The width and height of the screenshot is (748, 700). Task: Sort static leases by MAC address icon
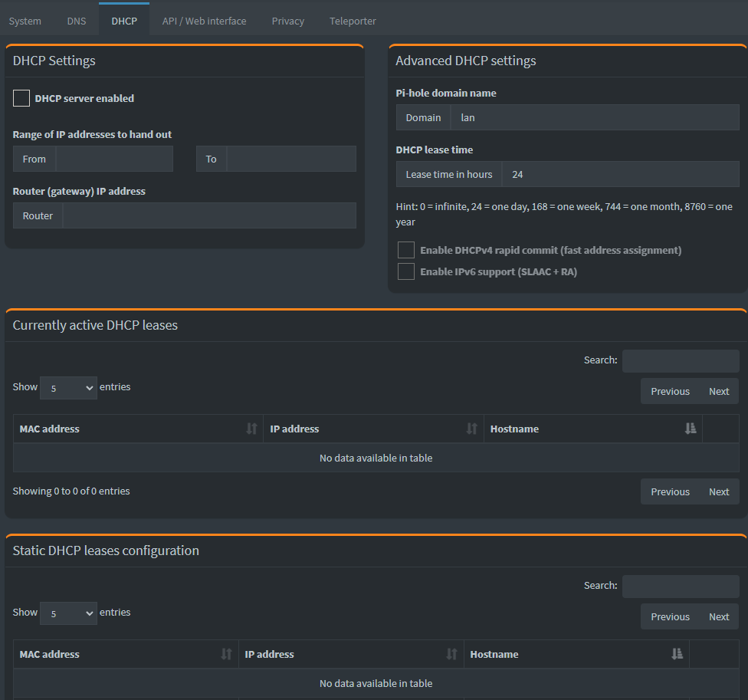[x=226, y=654]
